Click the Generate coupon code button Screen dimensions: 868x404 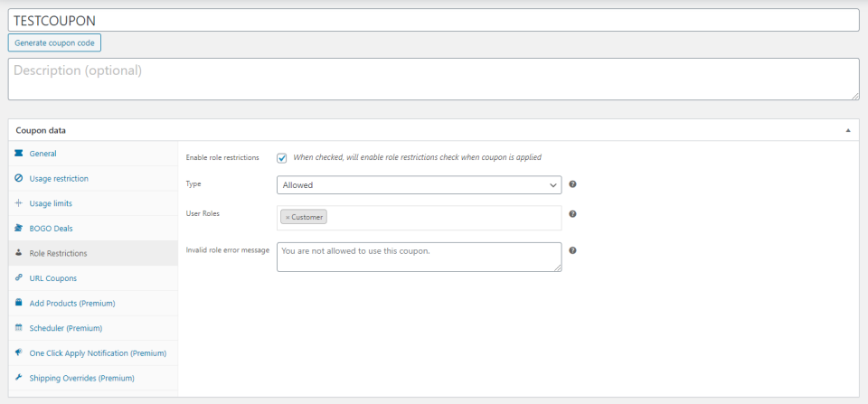tap(54, 42)
